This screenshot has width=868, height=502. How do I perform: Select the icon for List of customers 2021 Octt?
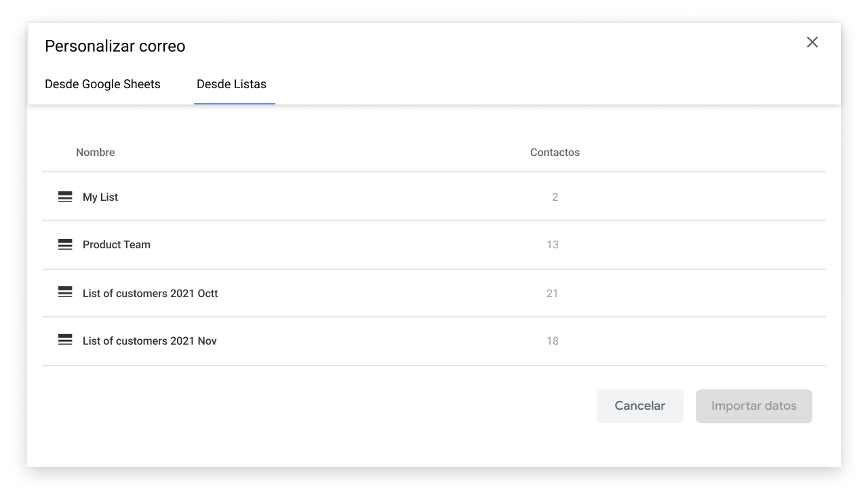[65, 293]
